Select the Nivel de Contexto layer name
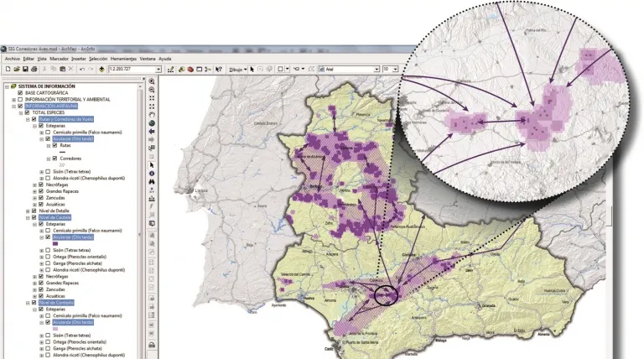Screen dimensions: 644x359 (x=56, y=303)
